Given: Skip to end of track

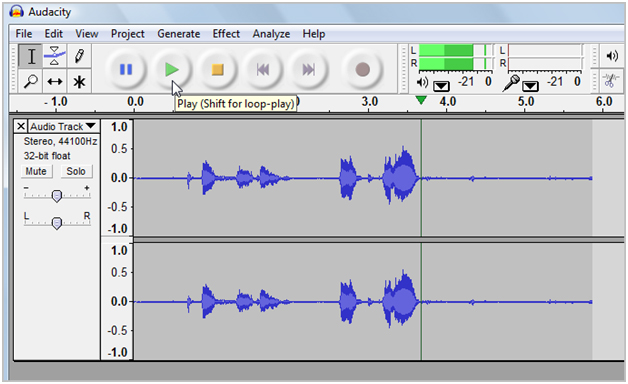Looking at the screenshot, I should tap(308, 70).
